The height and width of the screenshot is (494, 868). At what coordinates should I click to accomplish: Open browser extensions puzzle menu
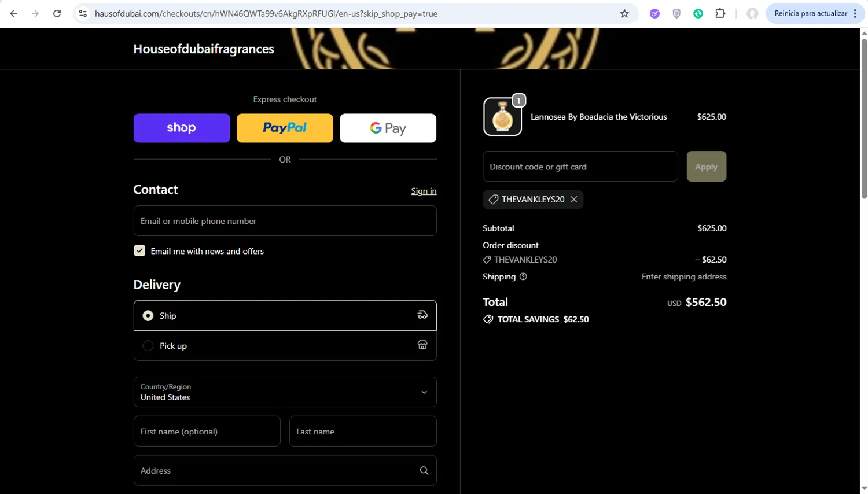(x=720, y=13)
